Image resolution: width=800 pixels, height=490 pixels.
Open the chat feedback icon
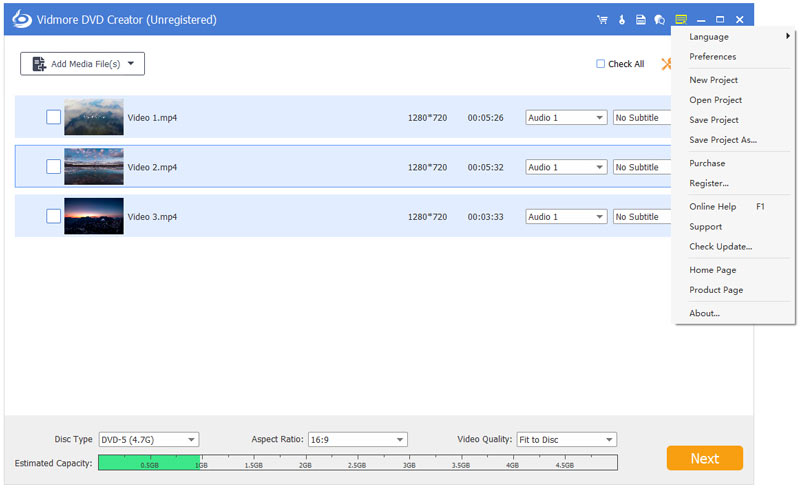pyautogui.click(x=659, y=19)
